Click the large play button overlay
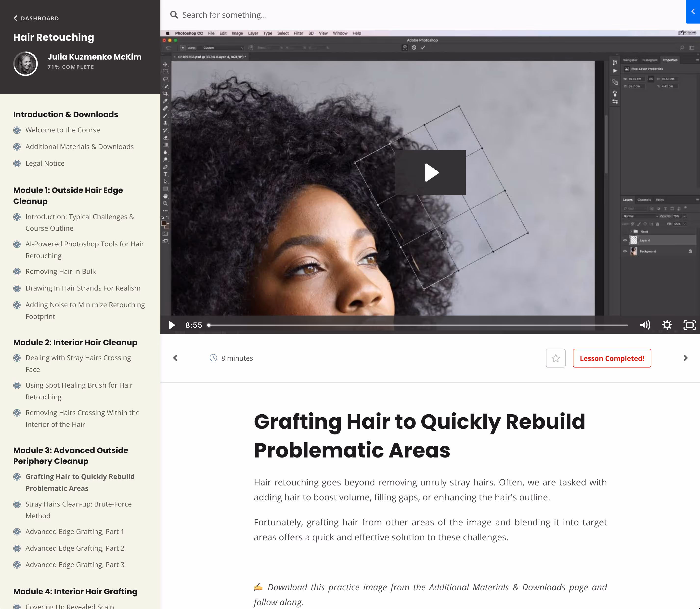700x609 pixels. 430,173
